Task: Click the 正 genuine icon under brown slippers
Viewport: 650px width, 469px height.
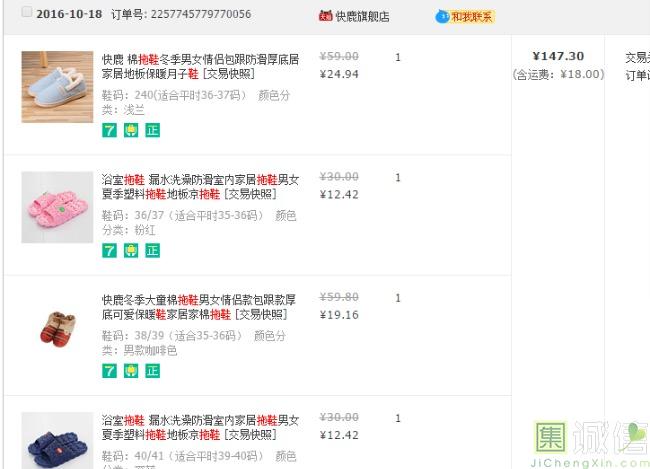Action: [x=152, y=371]
